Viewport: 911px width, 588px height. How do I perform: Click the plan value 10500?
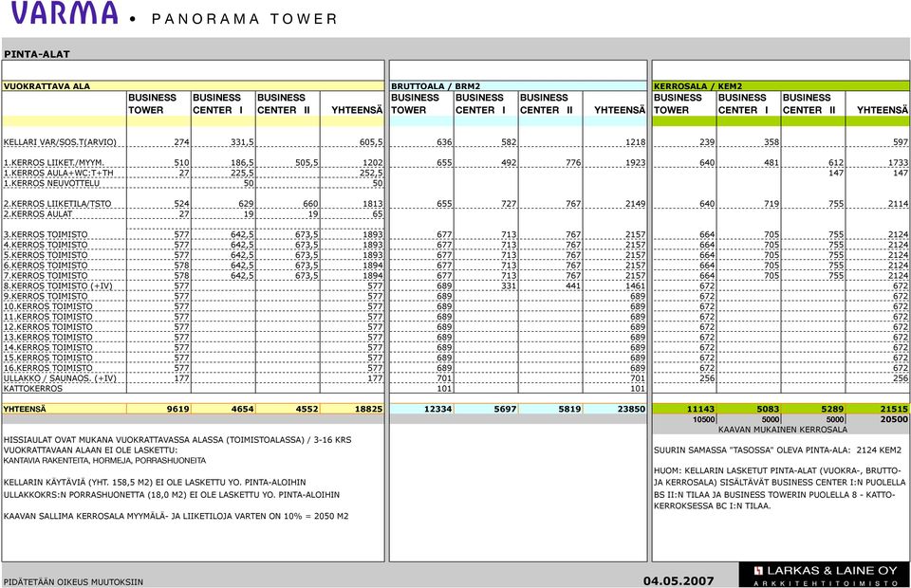[704, 420]
